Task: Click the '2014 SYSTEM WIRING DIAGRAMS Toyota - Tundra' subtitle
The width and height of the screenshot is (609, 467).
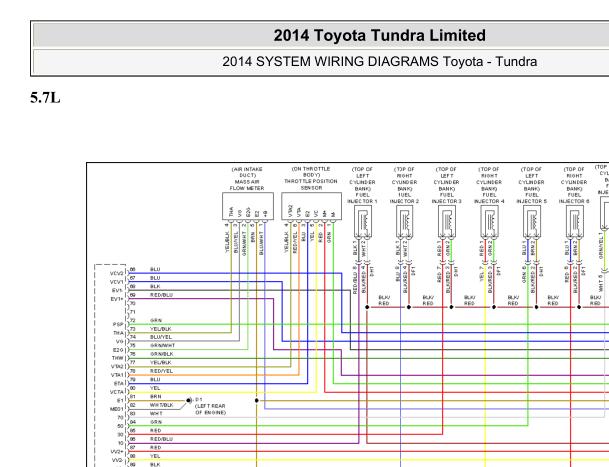Action: point(379,61)
